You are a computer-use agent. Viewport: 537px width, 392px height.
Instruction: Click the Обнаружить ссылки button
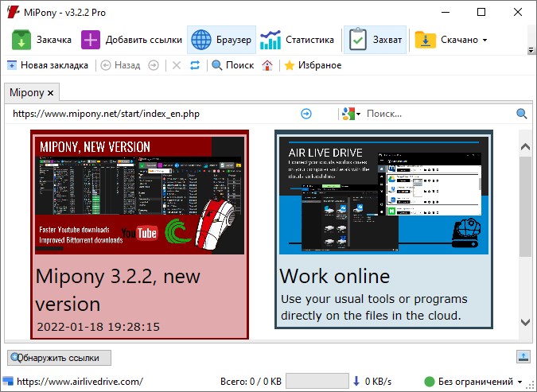(x=59, y=358)
